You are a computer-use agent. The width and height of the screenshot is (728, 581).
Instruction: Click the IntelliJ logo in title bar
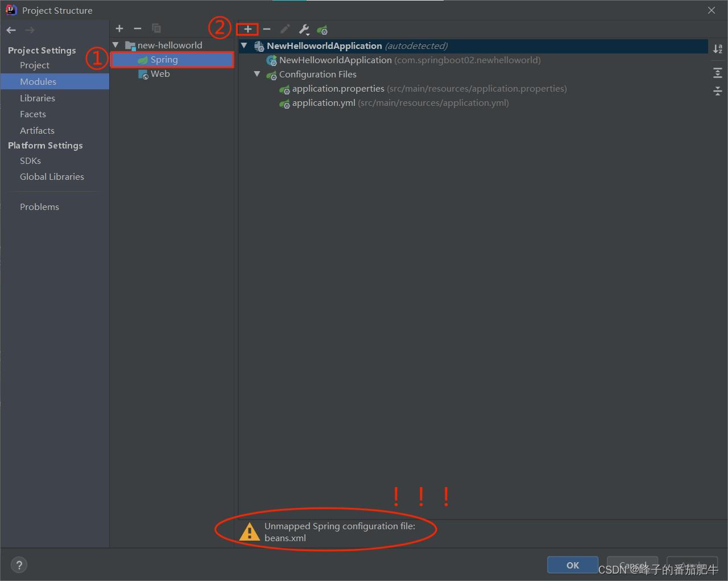click(11, 10)
